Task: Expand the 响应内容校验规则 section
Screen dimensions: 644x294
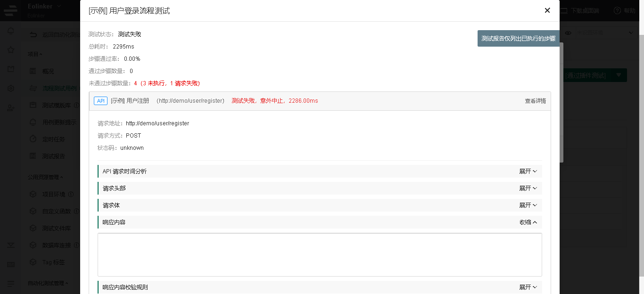Action: click(528, 287)
